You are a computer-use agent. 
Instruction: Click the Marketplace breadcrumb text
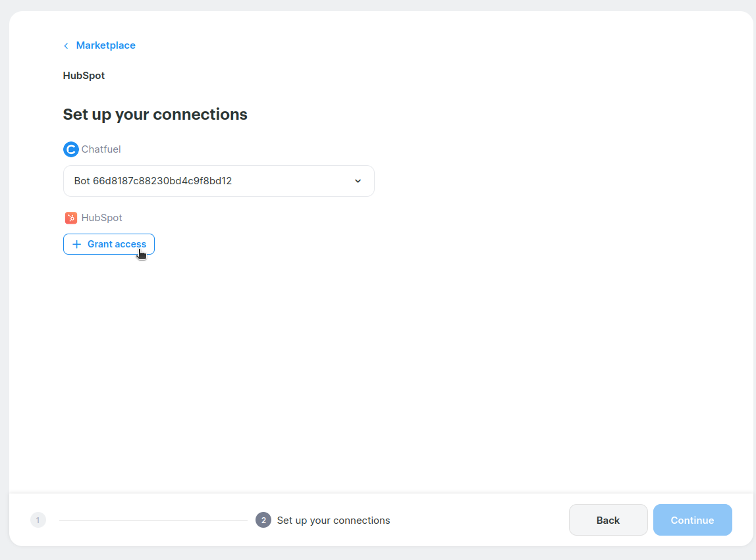(x=105, y=45)
